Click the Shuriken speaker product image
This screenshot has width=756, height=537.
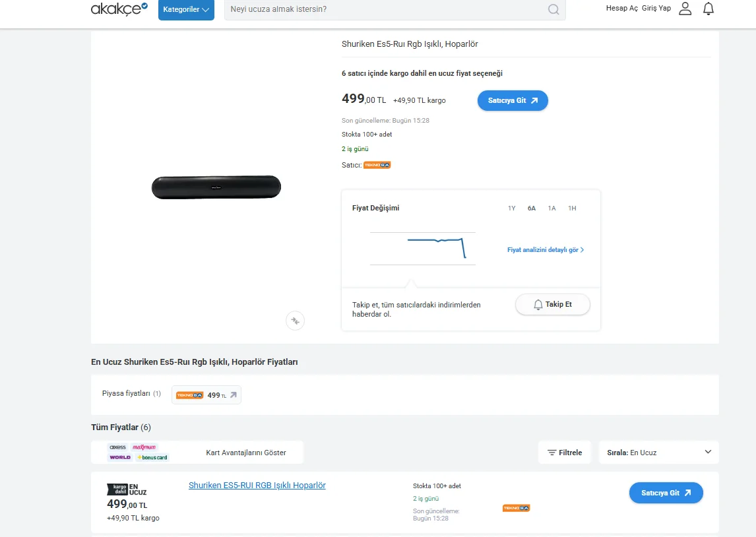(216, 187)
